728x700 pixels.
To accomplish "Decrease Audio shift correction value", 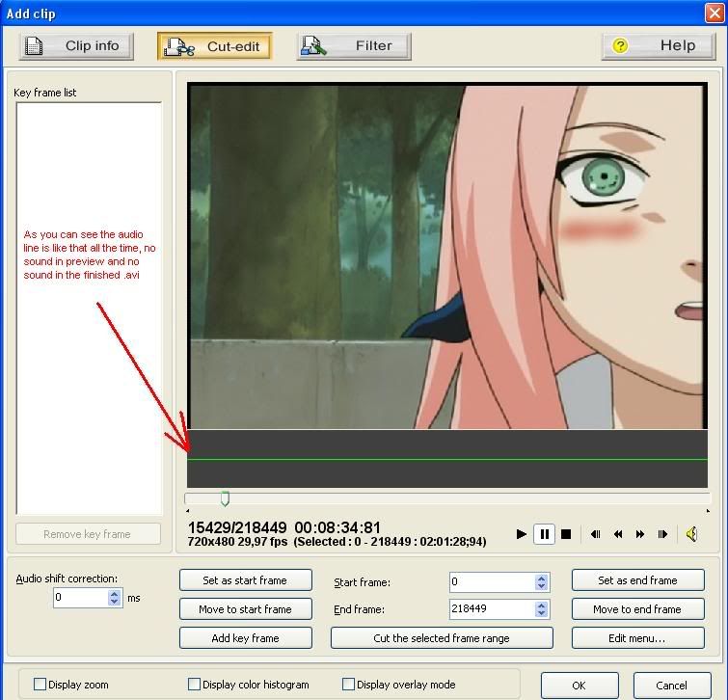I will click(114, 601).
